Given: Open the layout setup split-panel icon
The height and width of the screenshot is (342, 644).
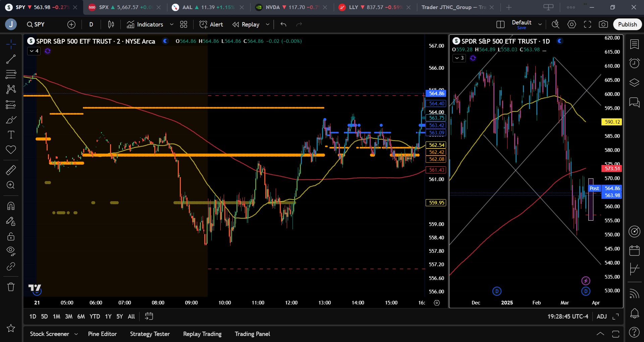Looking at the screenshot, I should [x=500, y=24].
